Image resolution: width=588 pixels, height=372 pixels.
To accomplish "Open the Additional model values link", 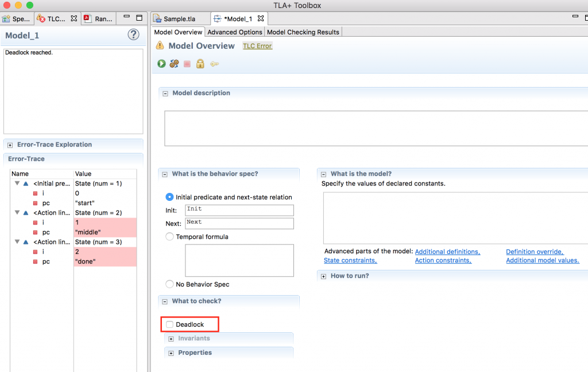I will point(542,260).
